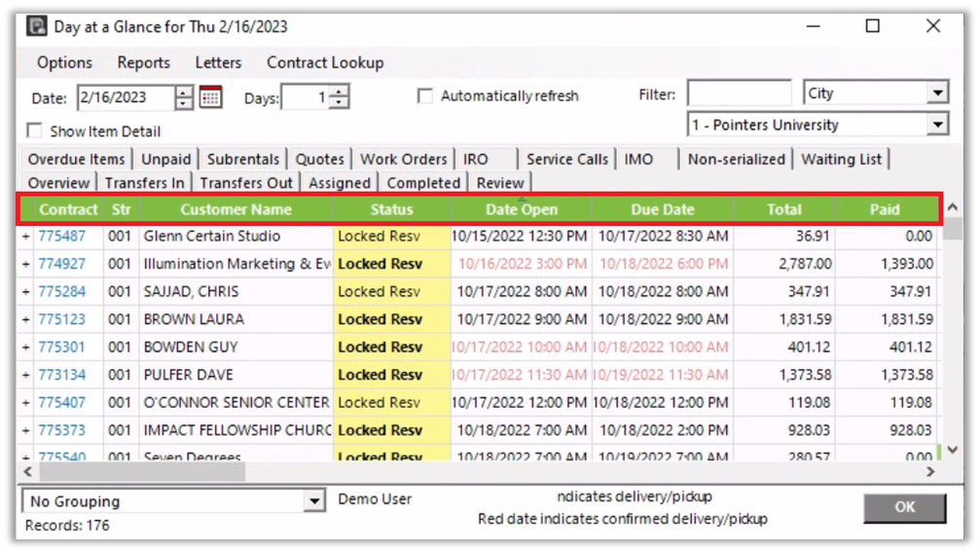980x553 pixels.
Task: Open the Contract Lookup menu
Action: click(x=325, y=62)
